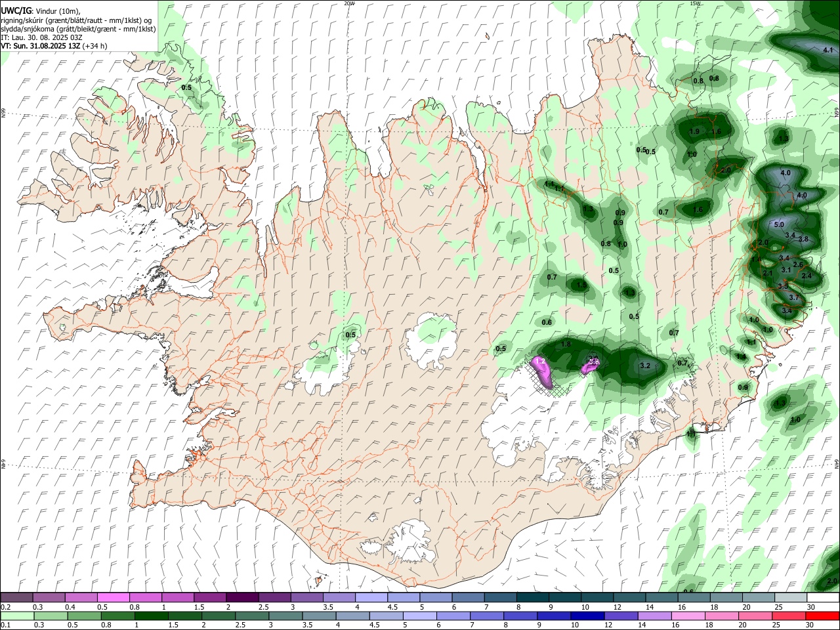The width and height of the screenshot is (840, 630).
Task: Select the bright pink 0.5 snow-scale swatch
Action: point(113,598)
